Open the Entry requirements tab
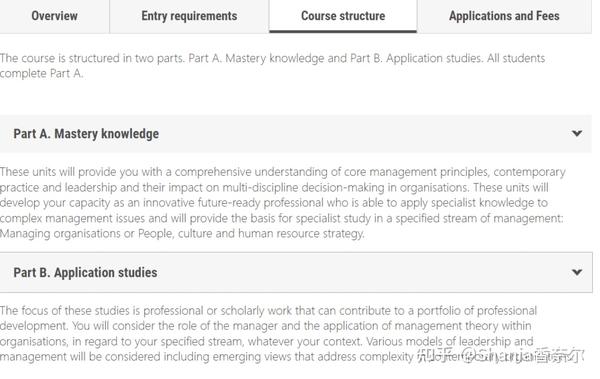 point(189,16)
